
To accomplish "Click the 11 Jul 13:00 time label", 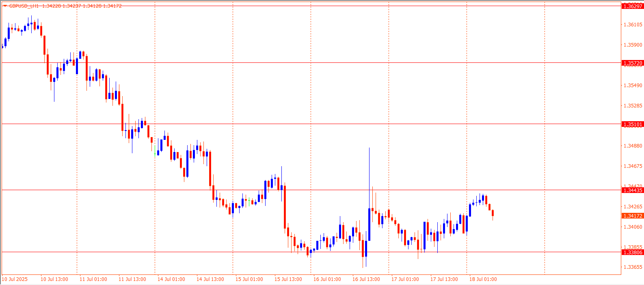I will click(x=132, y=279).
